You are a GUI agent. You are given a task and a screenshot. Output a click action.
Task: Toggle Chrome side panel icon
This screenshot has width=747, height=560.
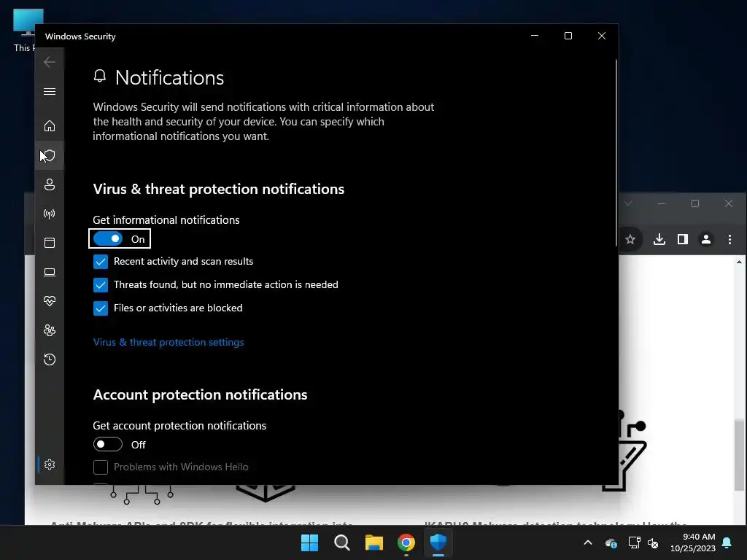[683, 239]
